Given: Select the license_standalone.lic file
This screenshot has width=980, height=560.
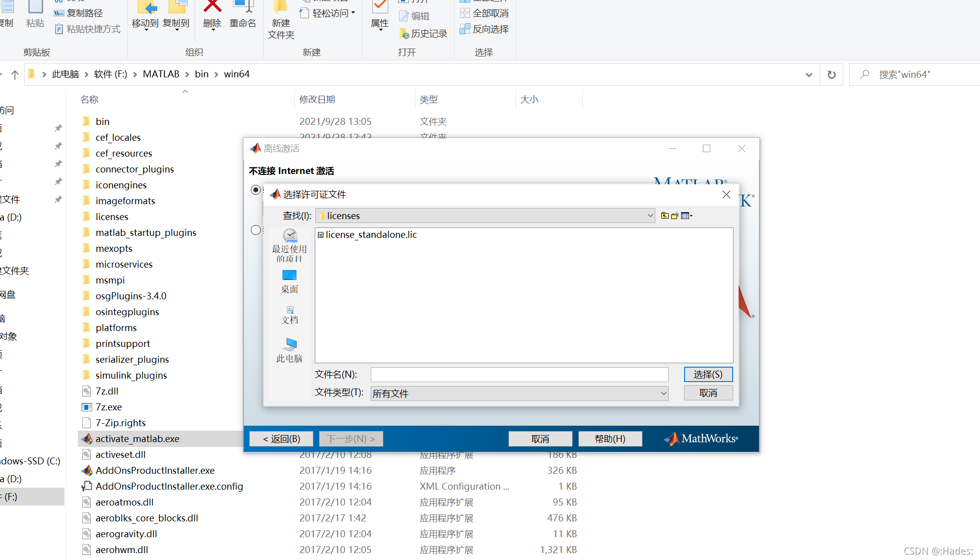Looking at the screenshot, I should [371, 234].
